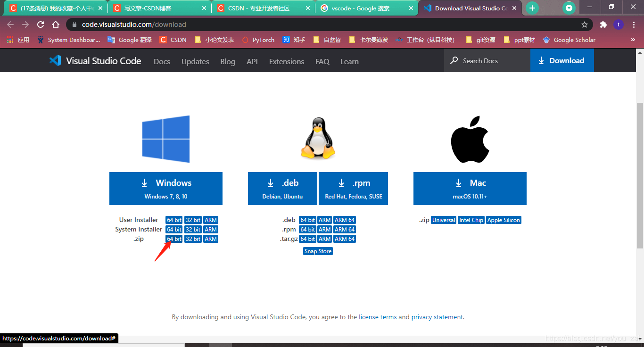Image resolution: width=644 pixels, height=347 pixels.
Task: Click the browser back arrow
Action: 10,25
